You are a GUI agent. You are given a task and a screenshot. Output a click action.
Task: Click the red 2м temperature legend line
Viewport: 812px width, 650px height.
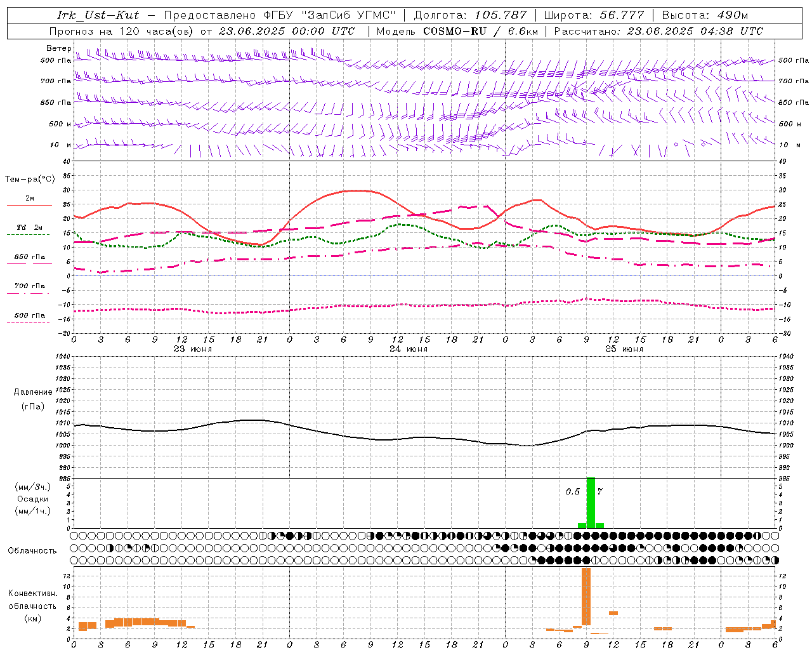[29, 205]
